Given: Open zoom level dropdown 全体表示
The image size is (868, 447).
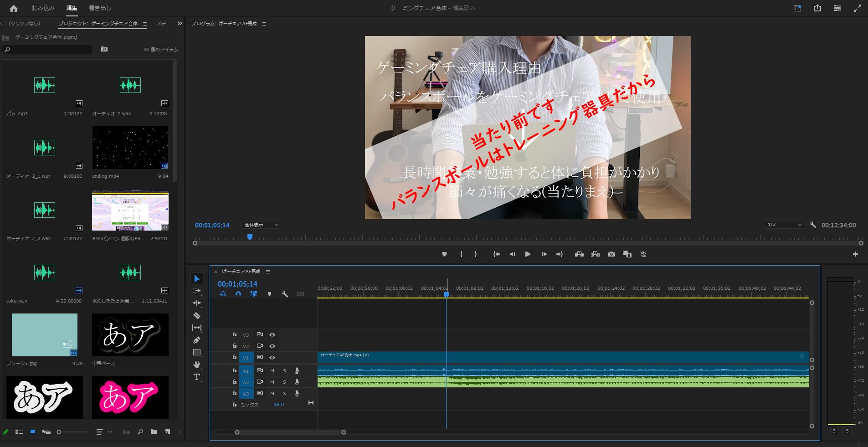Looking at the screenshot, I should pos(262,225).
